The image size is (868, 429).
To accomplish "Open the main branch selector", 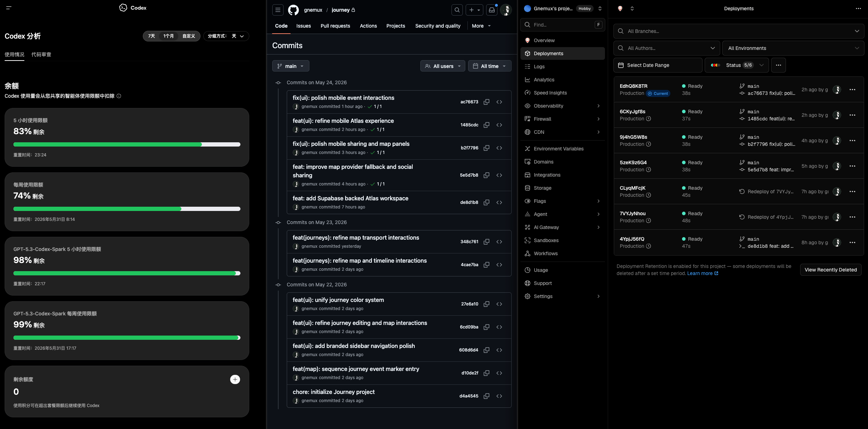I will [x=291, y=66].
